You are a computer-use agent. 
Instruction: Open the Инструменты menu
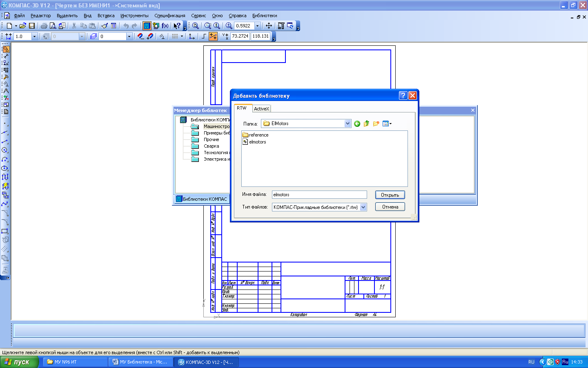134,16
